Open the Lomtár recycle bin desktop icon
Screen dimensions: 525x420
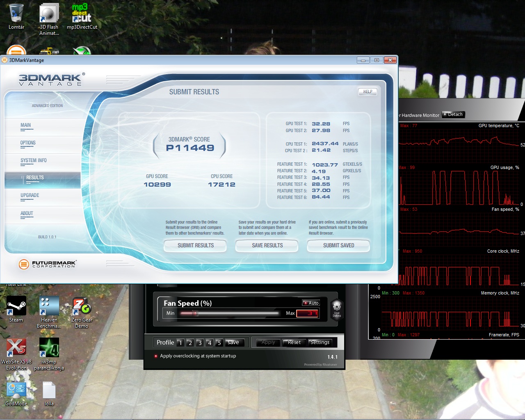[16, 16]
